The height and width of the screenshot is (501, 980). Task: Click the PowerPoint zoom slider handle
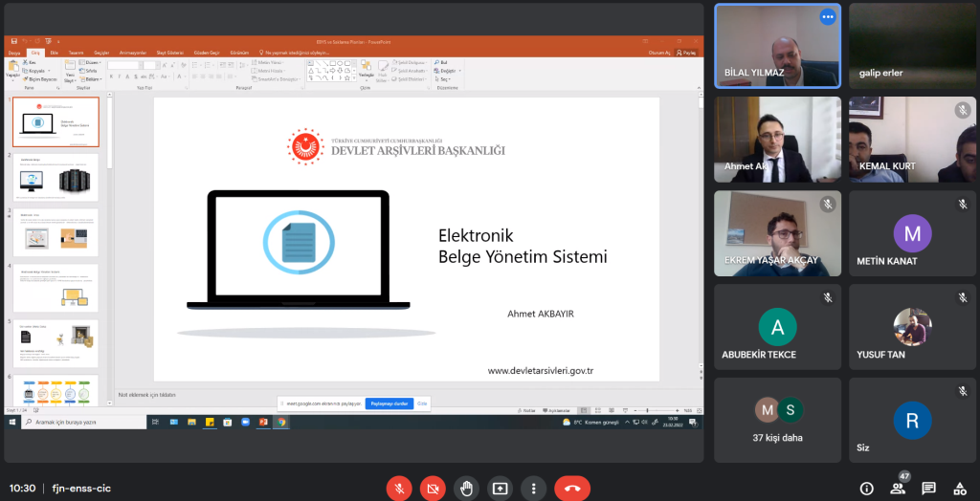point(648,410)
